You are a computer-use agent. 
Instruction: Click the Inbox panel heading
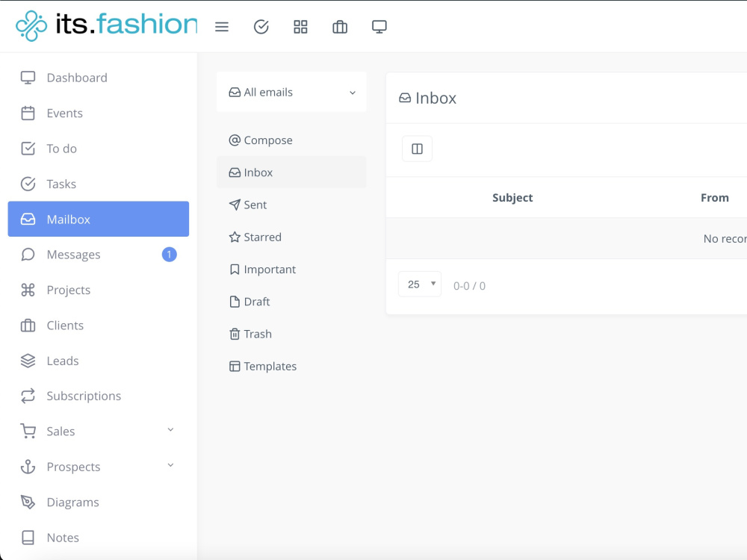tap(427, 98)
